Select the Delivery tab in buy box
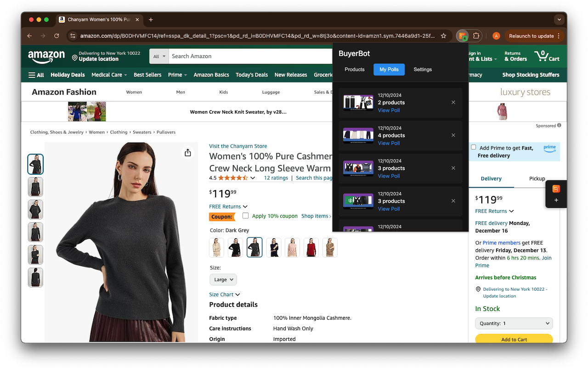 tap(491, 178)
